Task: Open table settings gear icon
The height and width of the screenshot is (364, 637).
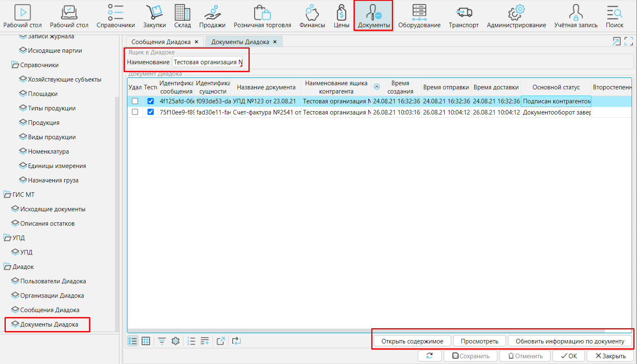Action: click(x=176, y=341)
